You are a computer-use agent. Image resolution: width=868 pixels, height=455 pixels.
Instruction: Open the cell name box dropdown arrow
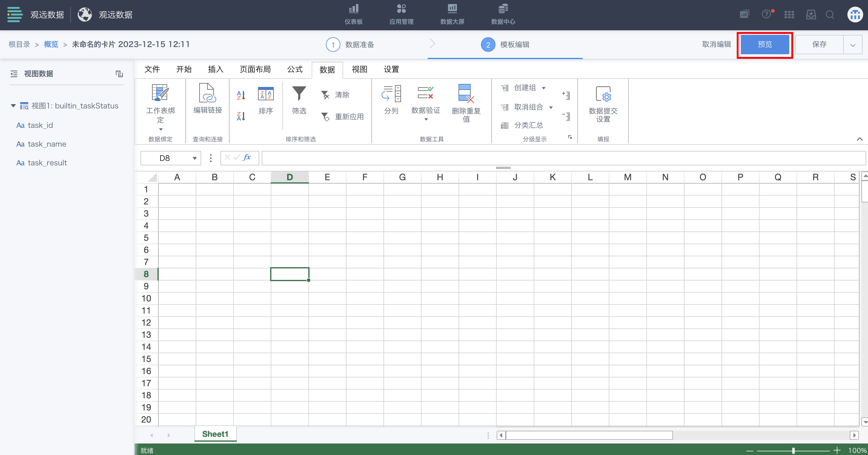(x=194, y=158)
